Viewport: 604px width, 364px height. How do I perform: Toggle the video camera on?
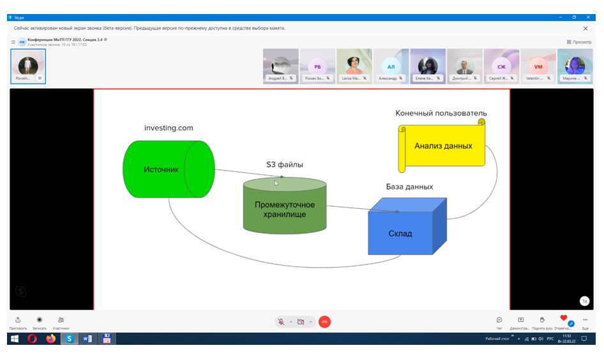coord(301,322)
